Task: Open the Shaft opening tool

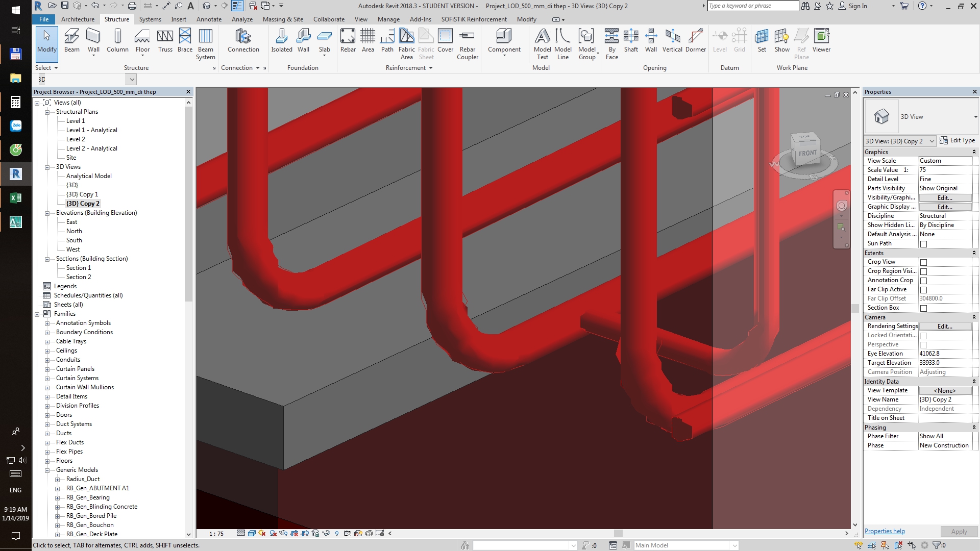Action: click(631, 41)
